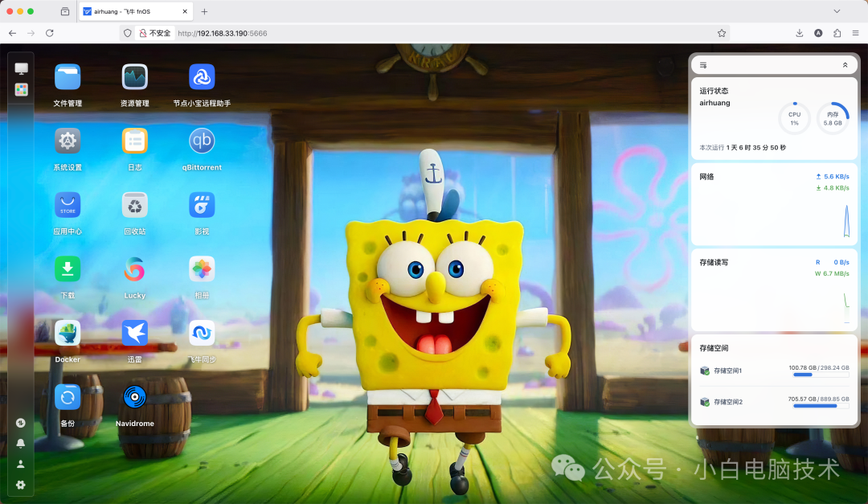This screenshot has height=504, width=868.
Task: Launch the 飞牛同步 sync app
Action: tap(202, 334)
